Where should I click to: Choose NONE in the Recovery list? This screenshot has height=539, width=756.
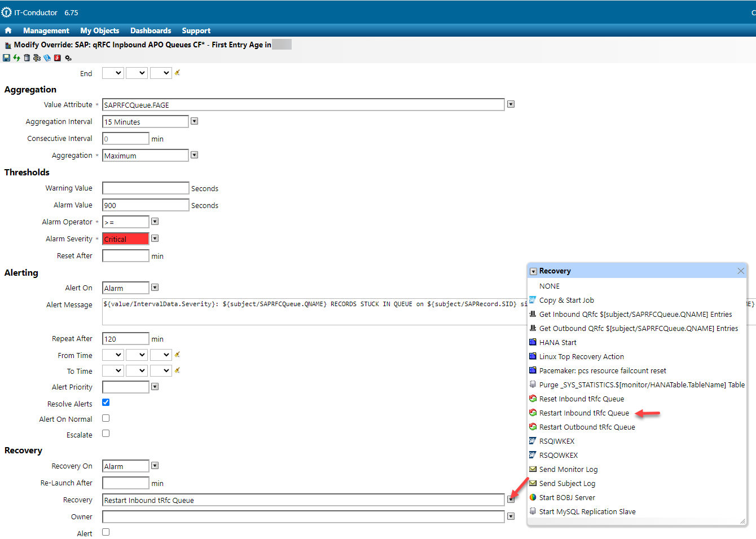coord(549,286)
